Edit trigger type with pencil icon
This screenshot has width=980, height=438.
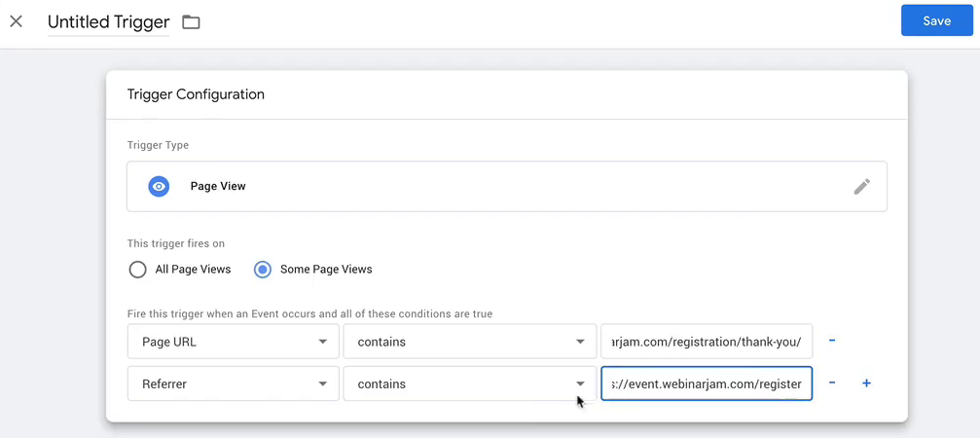coord(862,186)
